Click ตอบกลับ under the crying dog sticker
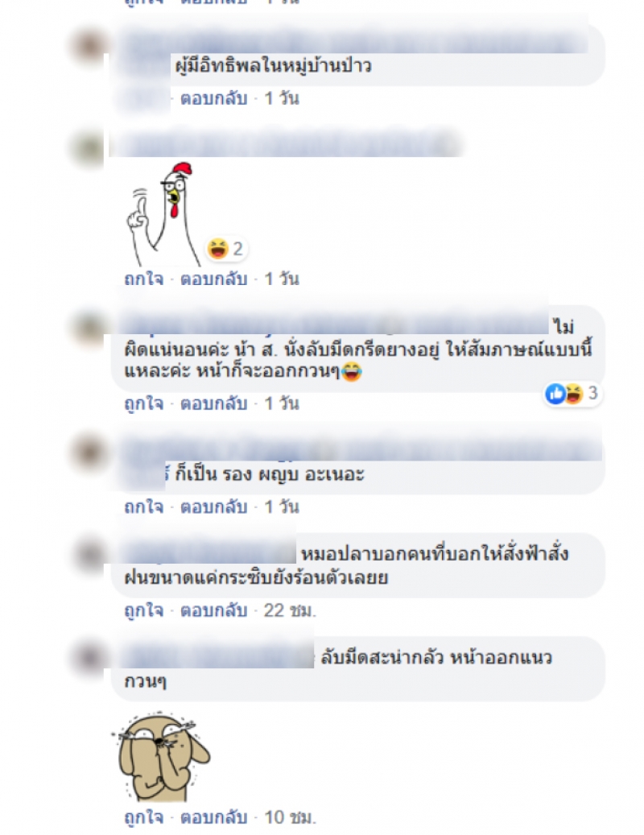Viewport: 644px width, 835px height. coord(214,817)
